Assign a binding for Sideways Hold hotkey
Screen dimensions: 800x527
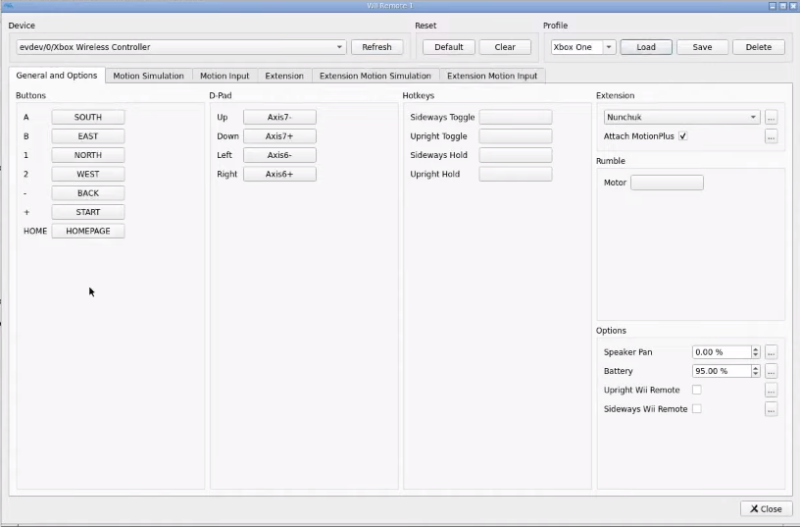point(515,155)
